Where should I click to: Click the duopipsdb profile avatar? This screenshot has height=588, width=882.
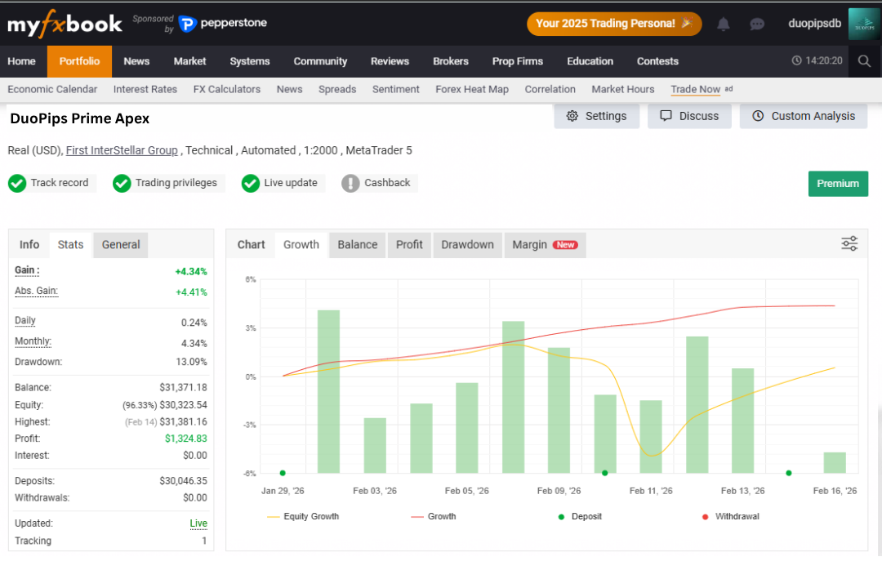tap(865, 24)
